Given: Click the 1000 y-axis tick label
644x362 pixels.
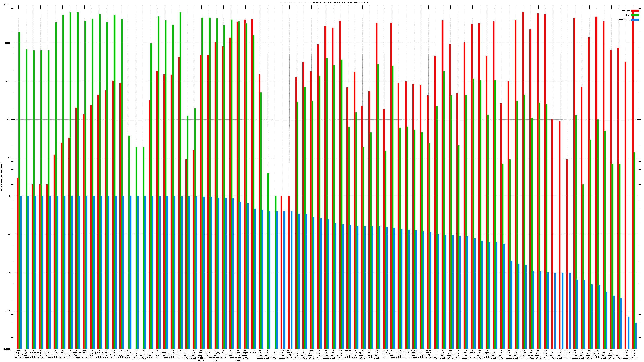Looking at the screenshot, I should pyautogui.click(x=8, y=81).
